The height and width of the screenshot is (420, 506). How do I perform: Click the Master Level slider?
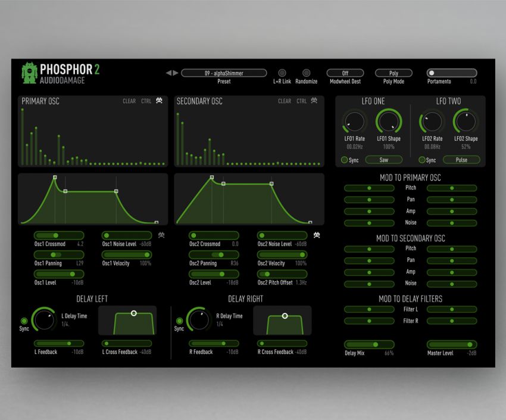(452, 344)
